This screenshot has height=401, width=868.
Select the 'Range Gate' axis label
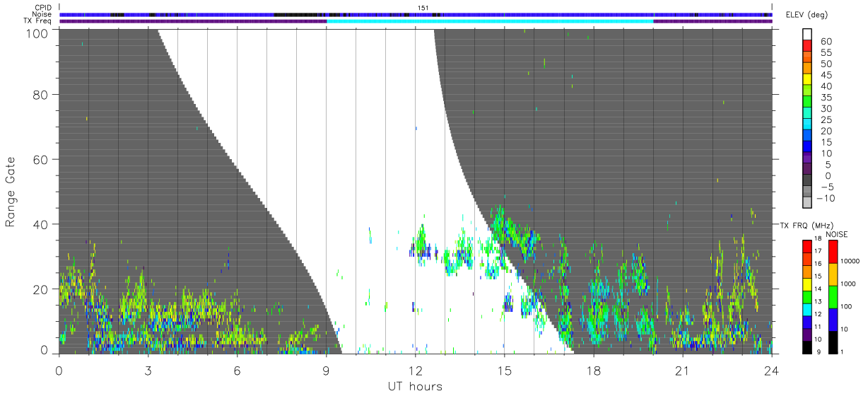tap(11, 192)
